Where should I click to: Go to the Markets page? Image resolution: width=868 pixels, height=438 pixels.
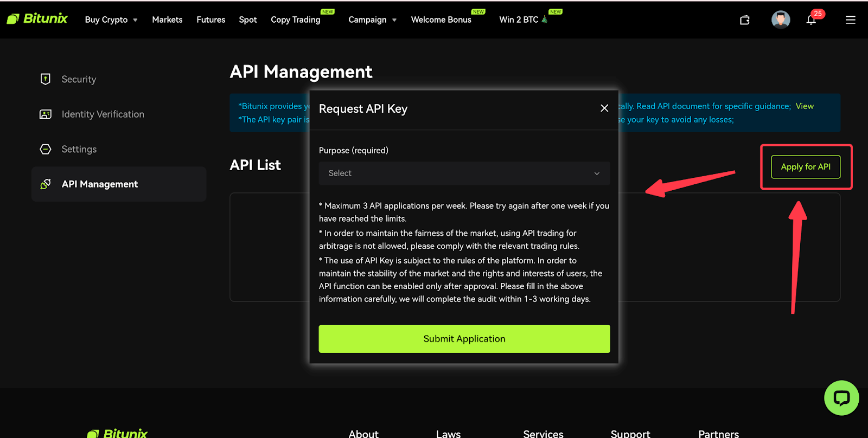167,20
